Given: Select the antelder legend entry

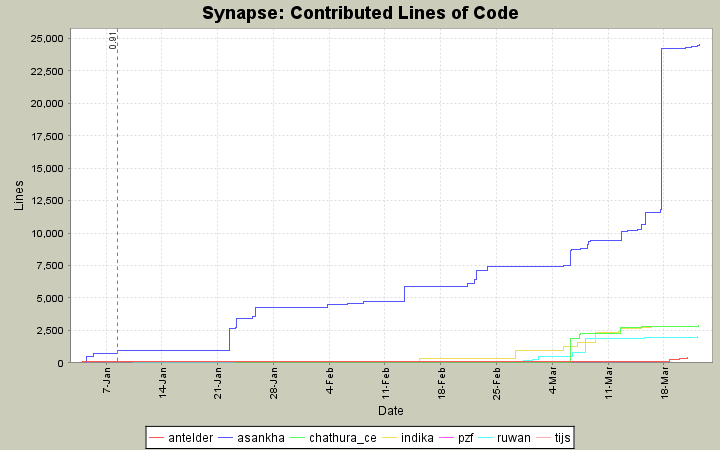Looking at the screenshot, I should point(181,438).
